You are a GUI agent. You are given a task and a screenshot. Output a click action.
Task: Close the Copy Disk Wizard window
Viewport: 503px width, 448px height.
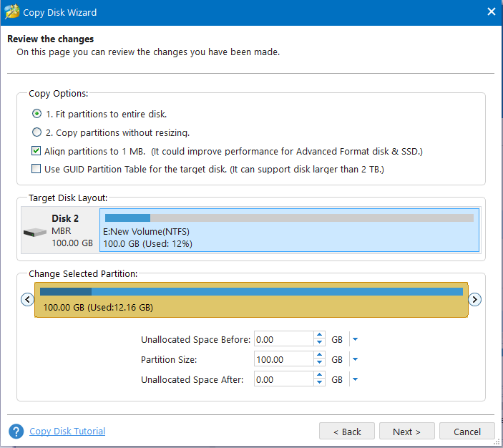(491, 12)
